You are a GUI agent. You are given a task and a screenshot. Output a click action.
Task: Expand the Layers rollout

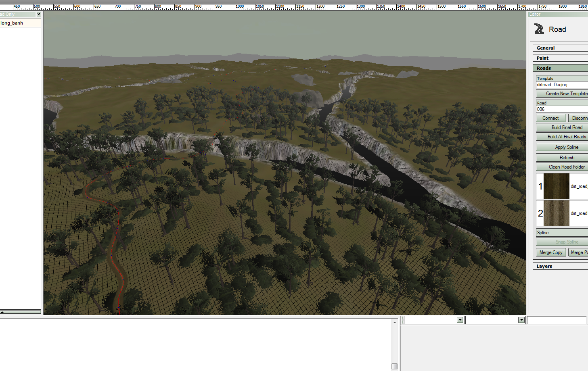coord(561,266)
